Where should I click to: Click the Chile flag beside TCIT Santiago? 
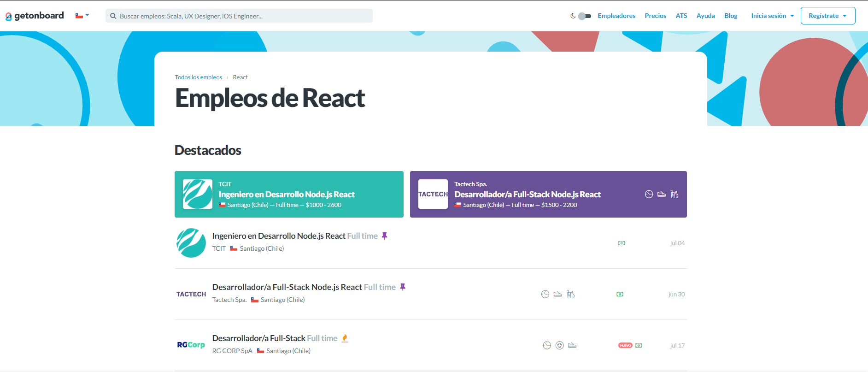click(x=234, y=248)
